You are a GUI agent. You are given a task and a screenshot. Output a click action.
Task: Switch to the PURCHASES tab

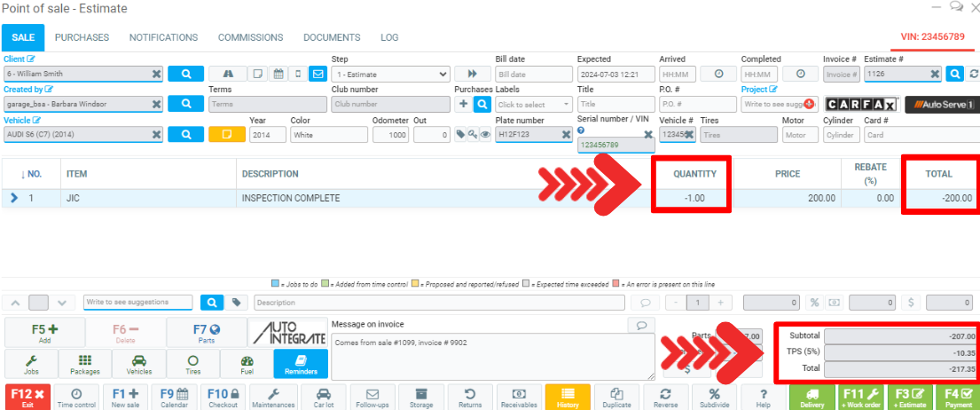coord(82,37)
